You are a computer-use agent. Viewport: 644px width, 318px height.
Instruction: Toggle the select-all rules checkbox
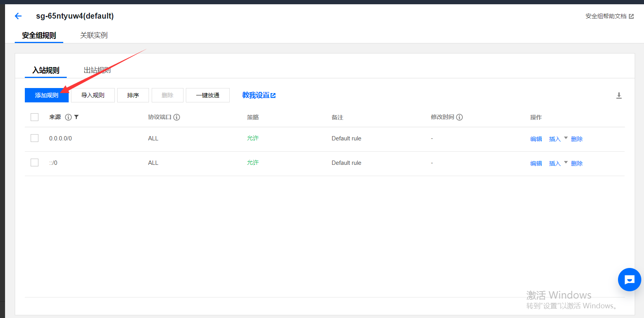click(x=35, y=117)
